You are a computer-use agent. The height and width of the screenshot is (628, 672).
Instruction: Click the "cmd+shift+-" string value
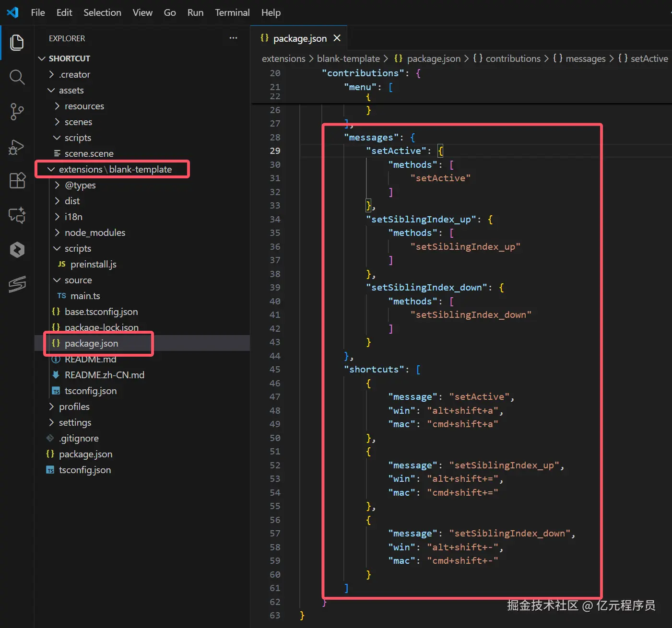point(462,560)
